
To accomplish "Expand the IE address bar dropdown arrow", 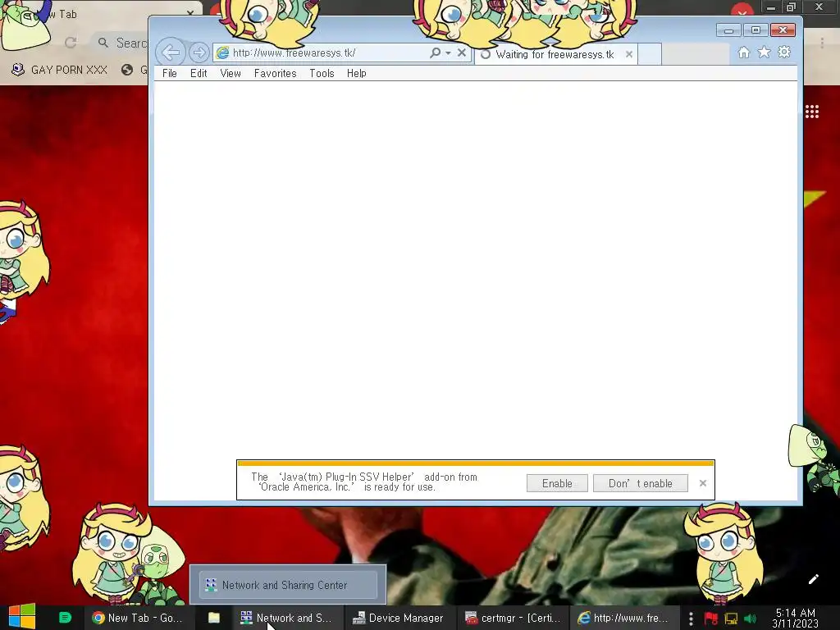I will click(449, 53).
